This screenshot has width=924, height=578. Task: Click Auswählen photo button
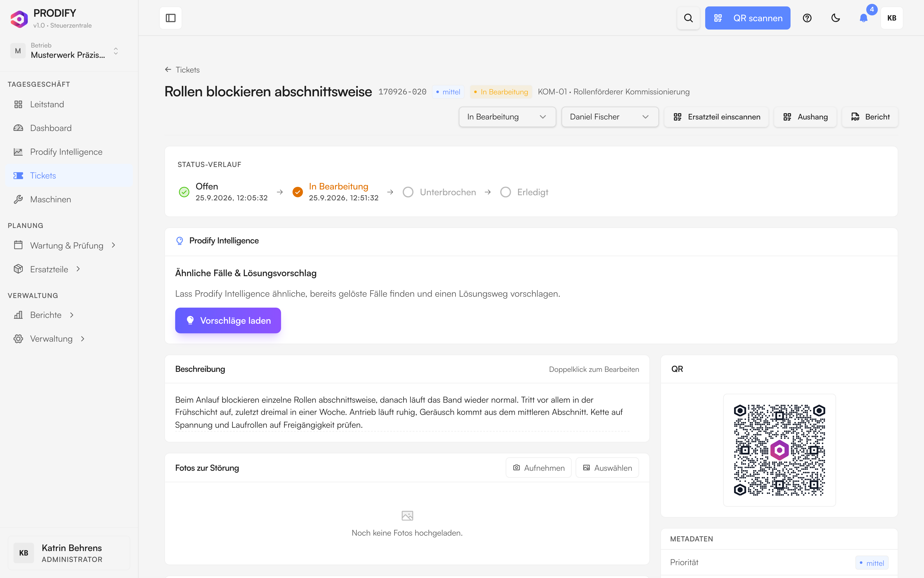(607, 468)
